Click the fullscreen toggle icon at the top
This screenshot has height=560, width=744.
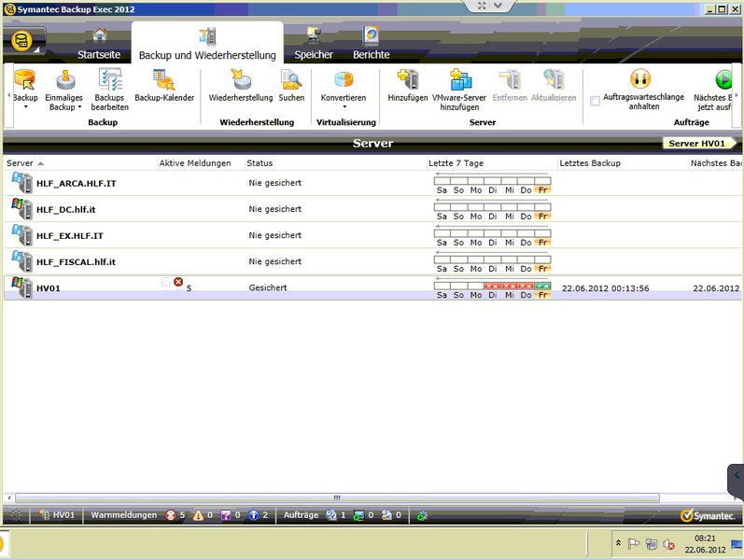(x=482, y=6)
